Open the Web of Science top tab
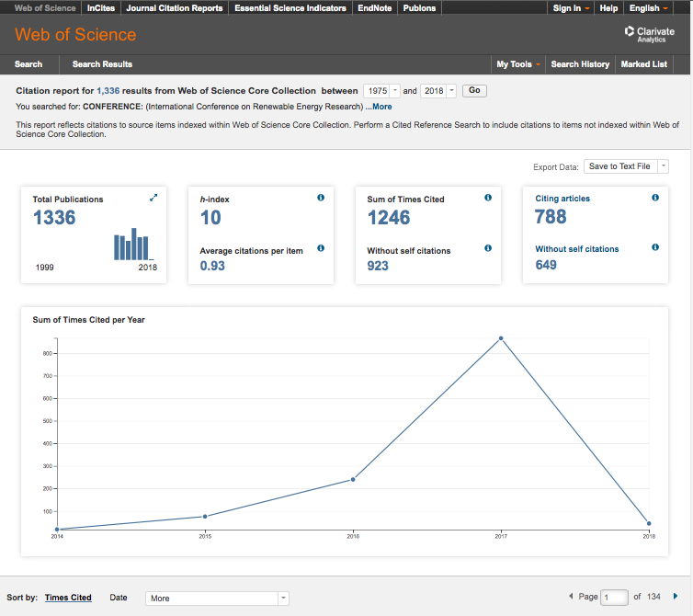 click(x=45, y=8)
